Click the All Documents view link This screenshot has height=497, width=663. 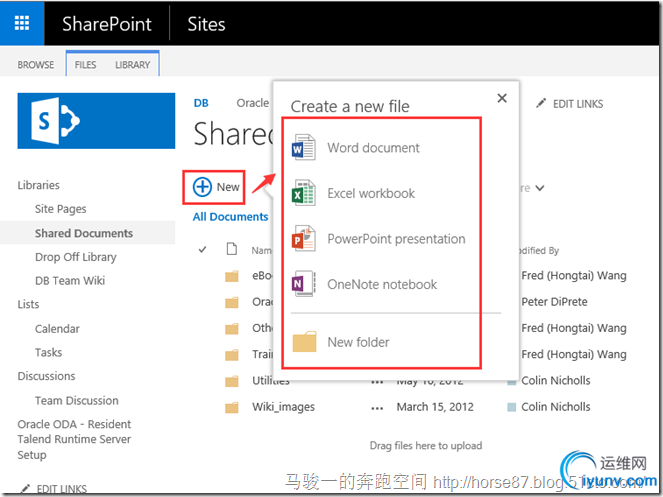coord(230,217)
